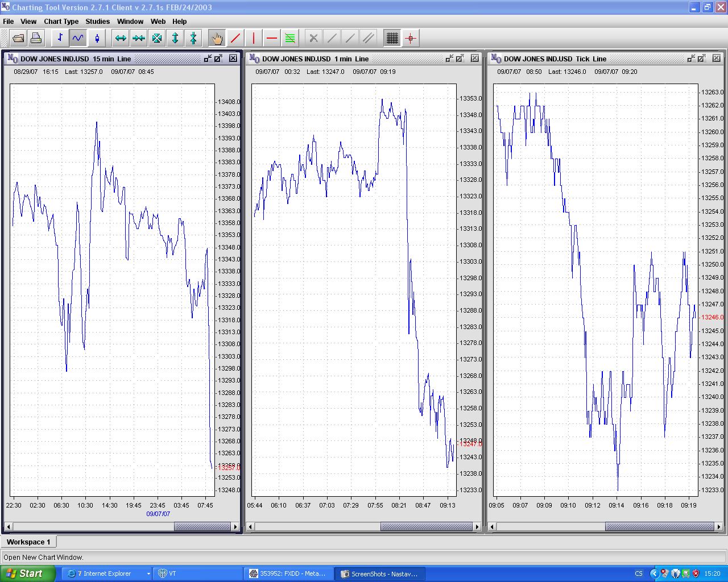This screenshot has width=728, height=582.
Task: Toggle the hand pointer tool
Action: (217, 38)
